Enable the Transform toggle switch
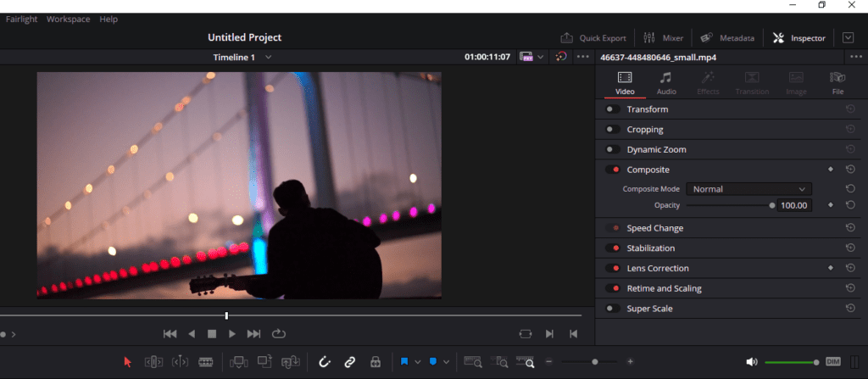Image resolution: width=868 pixels, height=379 pixels. tap(612, 109)
